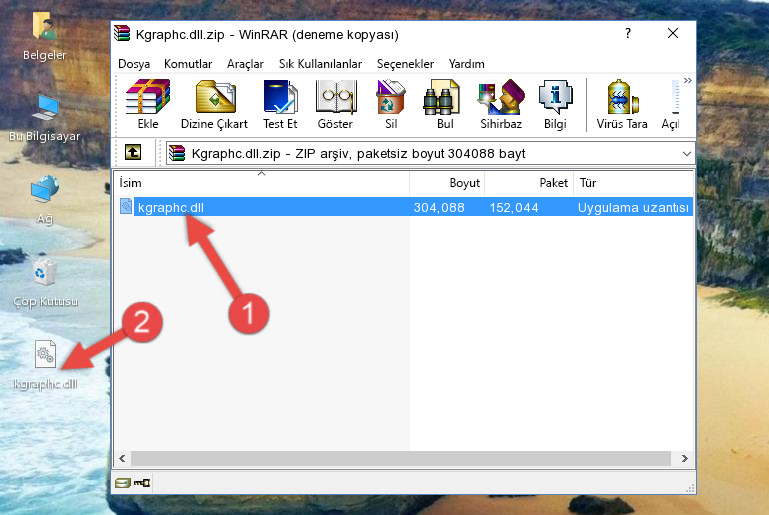Select the Ağ network desktop icon
Viewport: 769px width, 515px height.
tap(45, 200)
